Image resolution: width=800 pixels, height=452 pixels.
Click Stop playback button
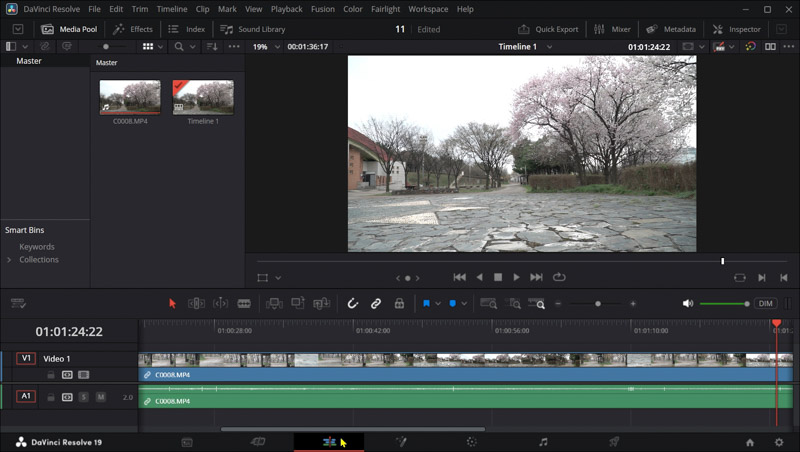coord(498,277)
